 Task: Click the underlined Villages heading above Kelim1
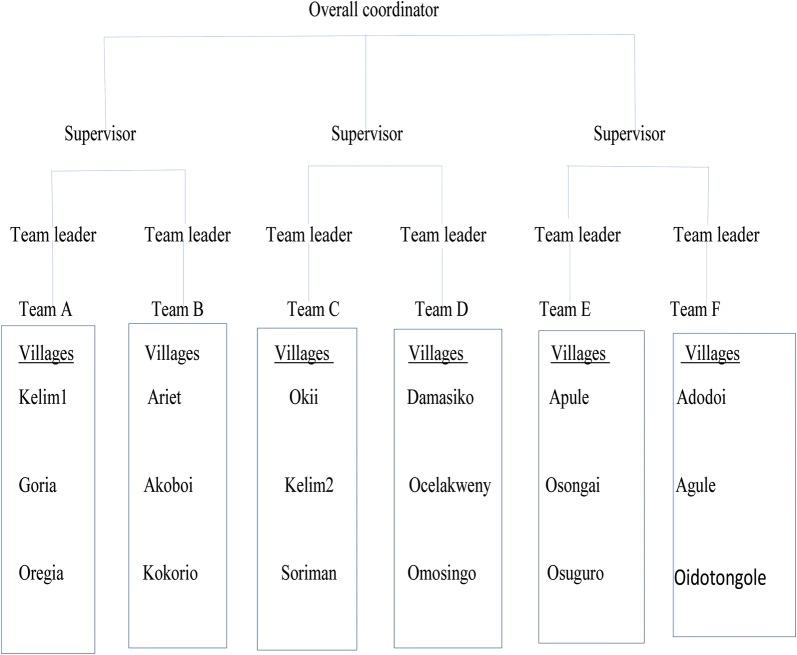point(46,353)
